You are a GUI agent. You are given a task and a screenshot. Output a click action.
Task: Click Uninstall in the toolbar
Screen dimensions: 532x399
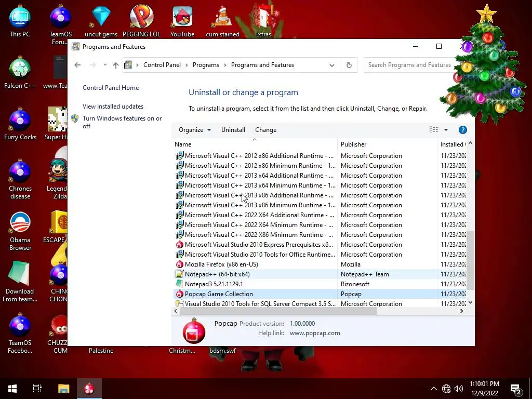[233, 130]
